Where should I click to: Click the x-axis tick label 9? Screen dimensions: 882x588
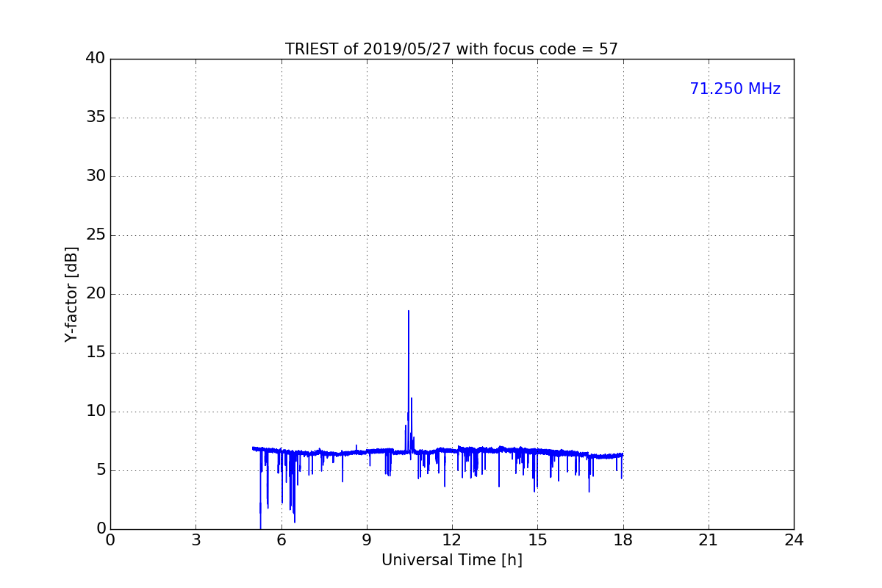click(367, 540)
